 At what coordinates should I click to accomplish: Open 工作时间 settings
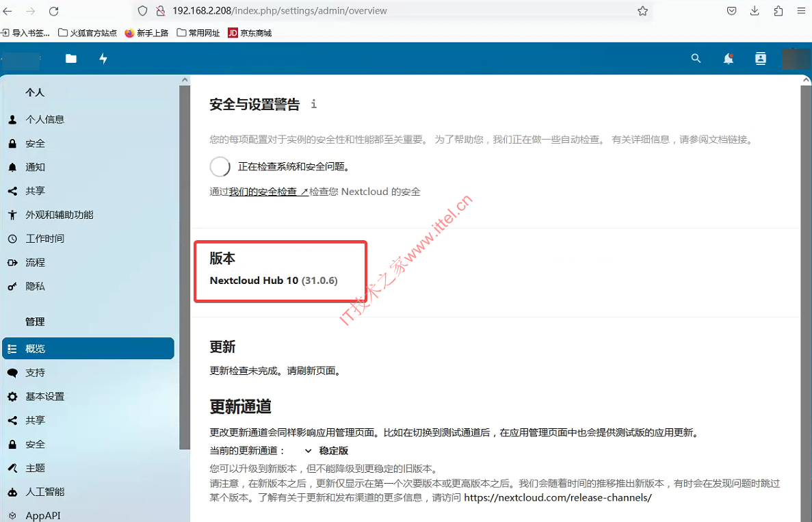(x=88, y=238)
